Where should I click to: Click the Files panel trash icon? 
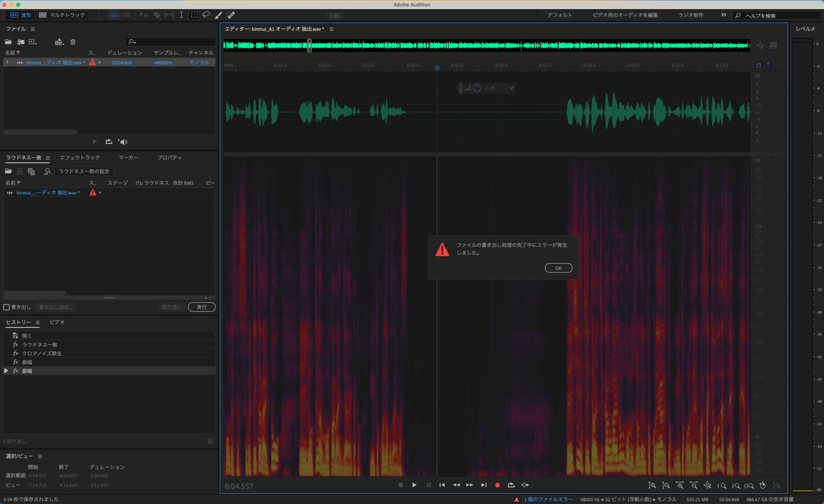(x=73, y=42)
